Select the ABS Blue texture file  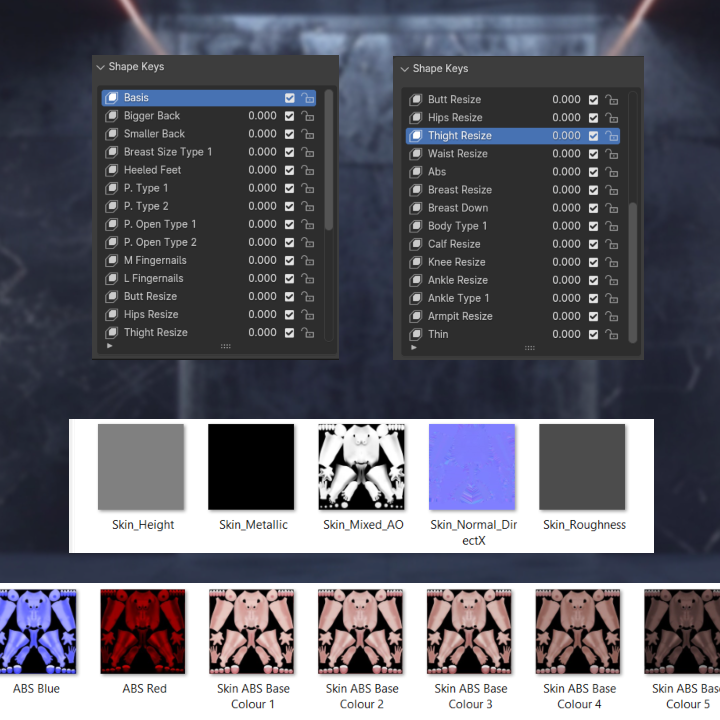tap(37, 632)
